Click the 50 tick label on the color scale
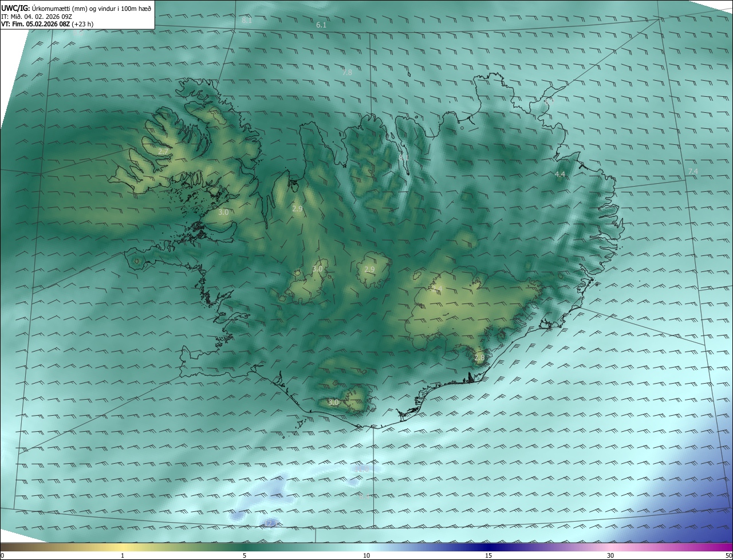733x560 pixels. click(x=728, y=555)
